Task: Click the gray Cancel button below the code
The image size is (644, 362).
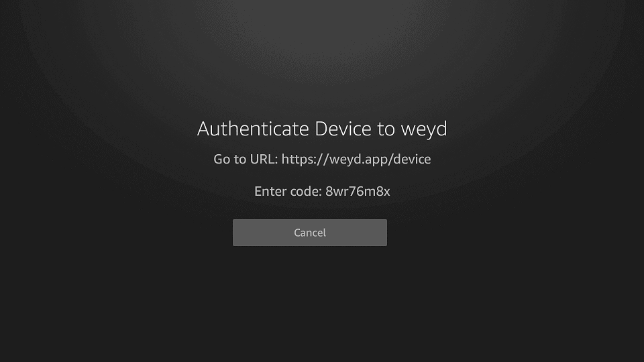Action: click(x=310, y=233)
